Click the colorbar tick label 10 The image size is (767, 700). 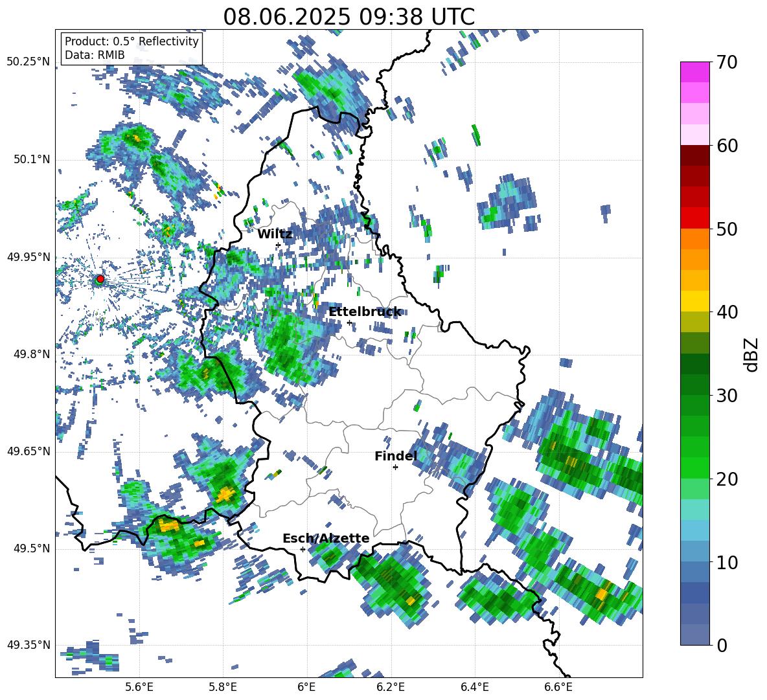tap(726, 562)
